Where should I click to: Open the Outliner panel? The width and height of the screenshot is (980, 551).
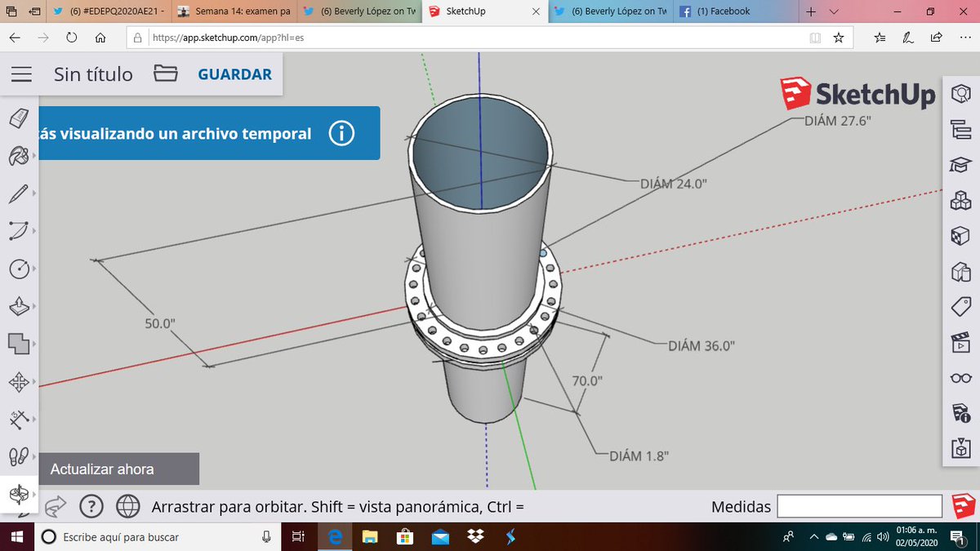(x=961, y=129)
